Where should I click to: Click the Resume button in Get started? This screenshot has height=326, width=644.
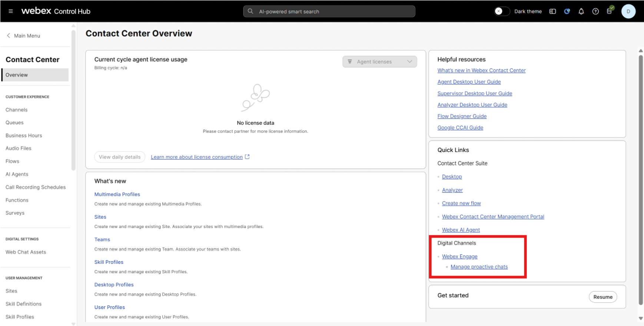point(603,297)
